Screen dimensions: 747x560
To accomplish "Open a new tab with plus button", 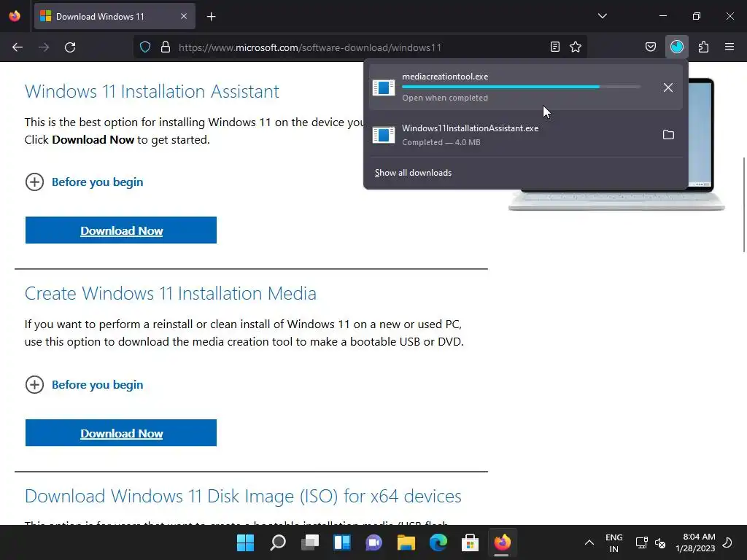I will pos(211,17).
